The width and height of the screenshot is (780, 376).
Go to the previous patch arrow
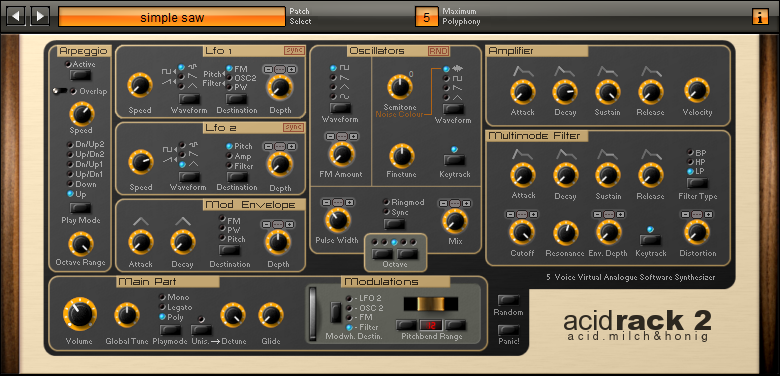[x=15, y=16]
